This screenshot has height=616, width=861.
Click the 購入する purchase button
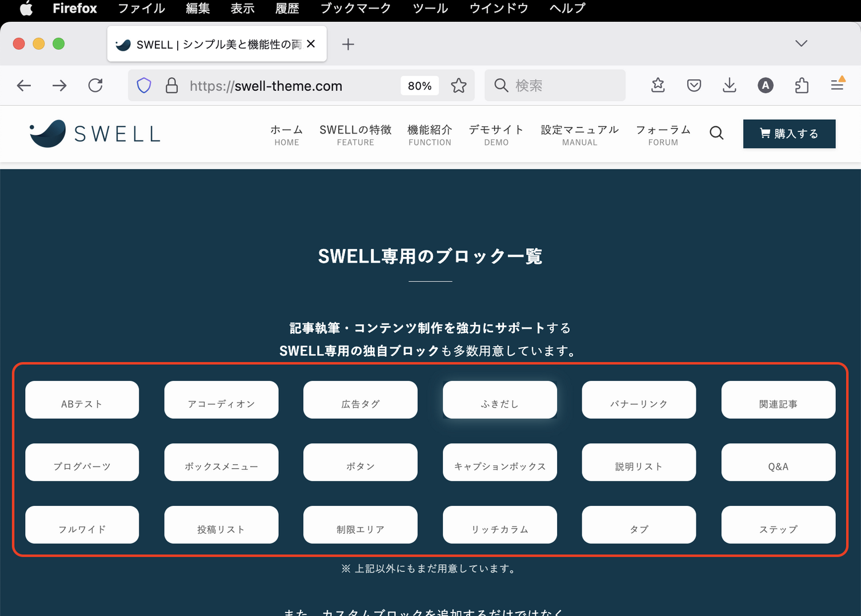tap(789, 134)
